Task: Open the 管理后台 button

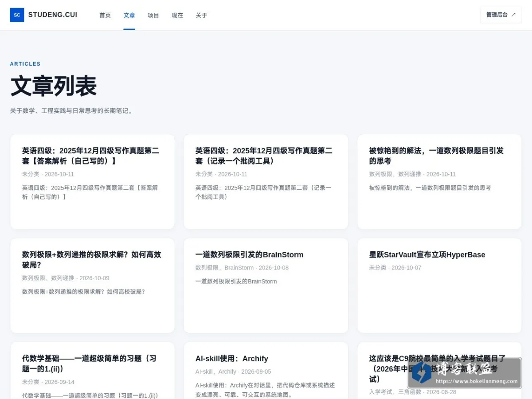Action: [501, 15]
